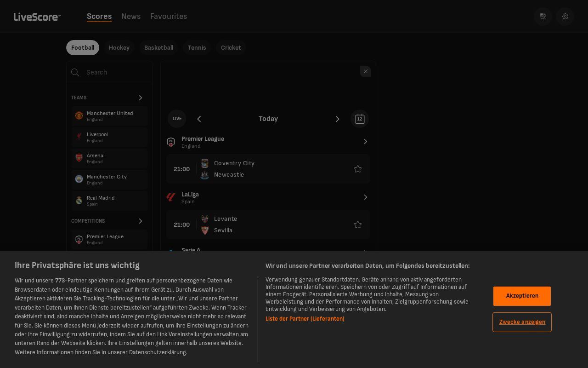Viewport: 588px width, 368px height.
Task: Open LaLiga competition via its chevron
Action: click(x=366, y=197)
